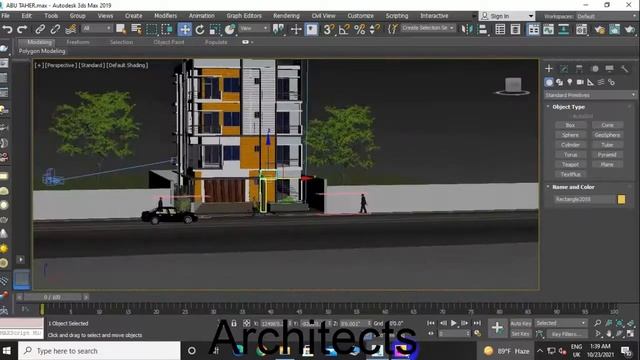Open Create Selection Set dropdown
The height and width of the screenshot is (360, 640).
pyautogui.click(x=427, y=28)
